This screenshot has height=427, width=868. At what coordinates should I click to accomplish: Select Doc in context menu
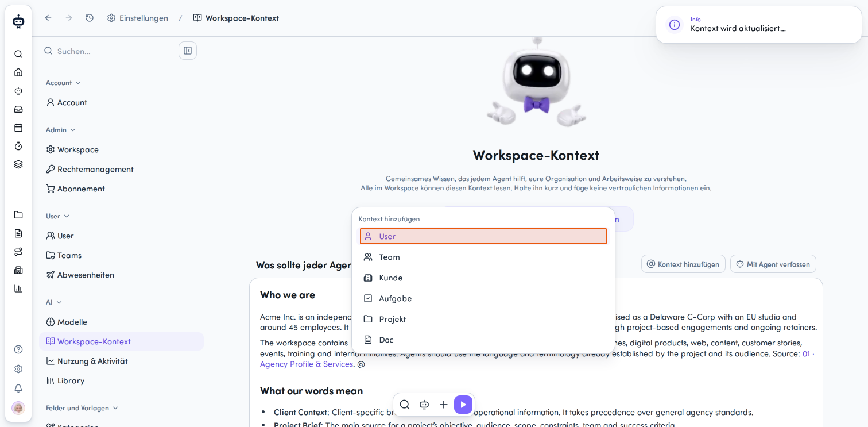tap(483, 340)
